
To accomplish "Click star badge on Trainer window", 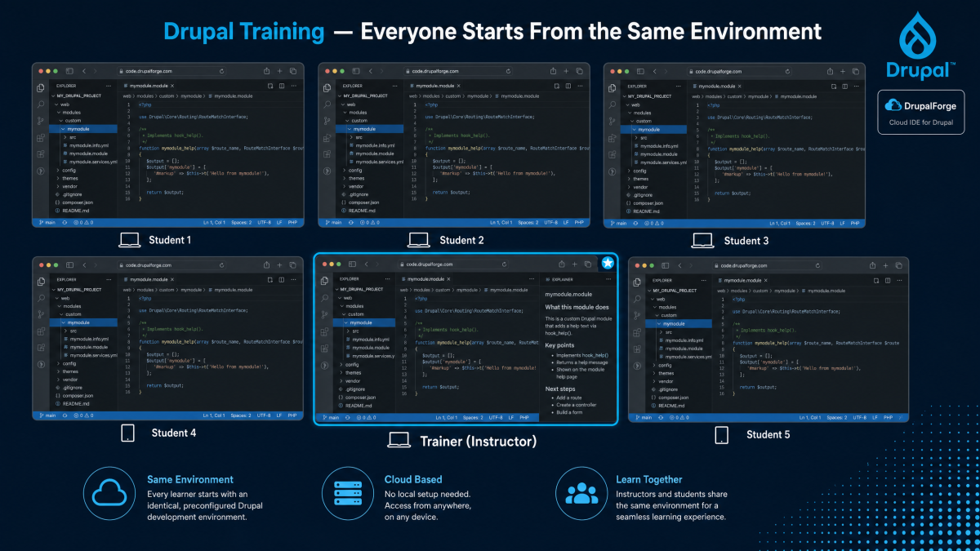I will tap(608, 263).
